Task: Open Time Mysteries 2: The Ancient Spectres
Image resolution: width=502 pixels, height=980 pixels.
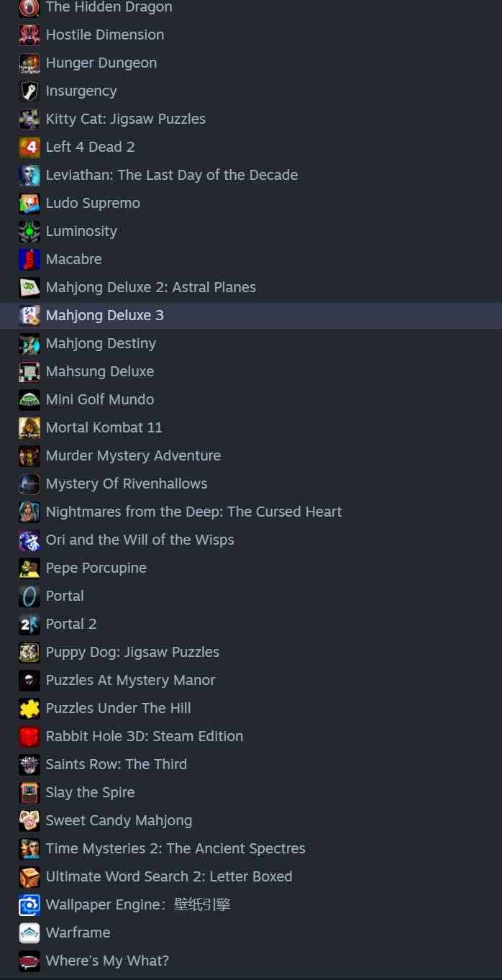Action: click(175, 849)
